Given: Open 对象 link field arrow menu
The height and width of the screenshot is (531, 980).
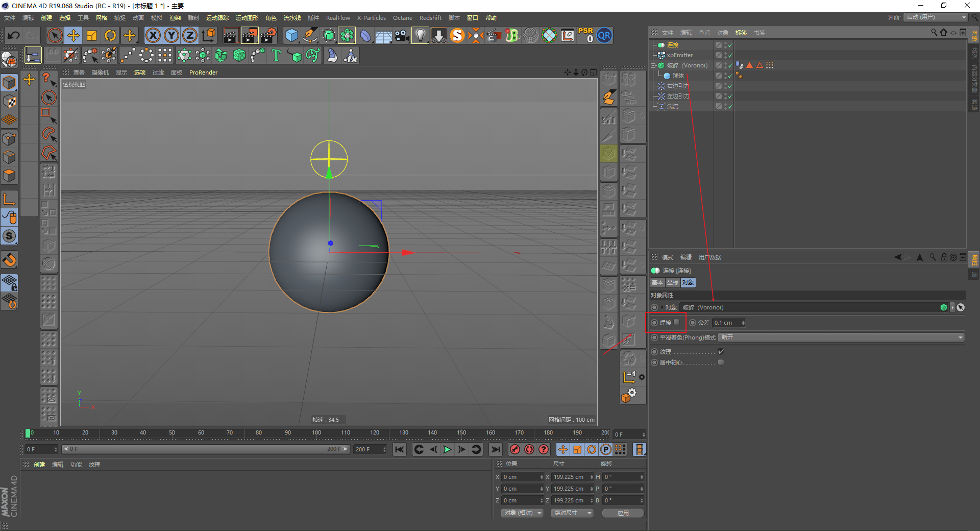Looking at the screenshot, I should (952, 307).
